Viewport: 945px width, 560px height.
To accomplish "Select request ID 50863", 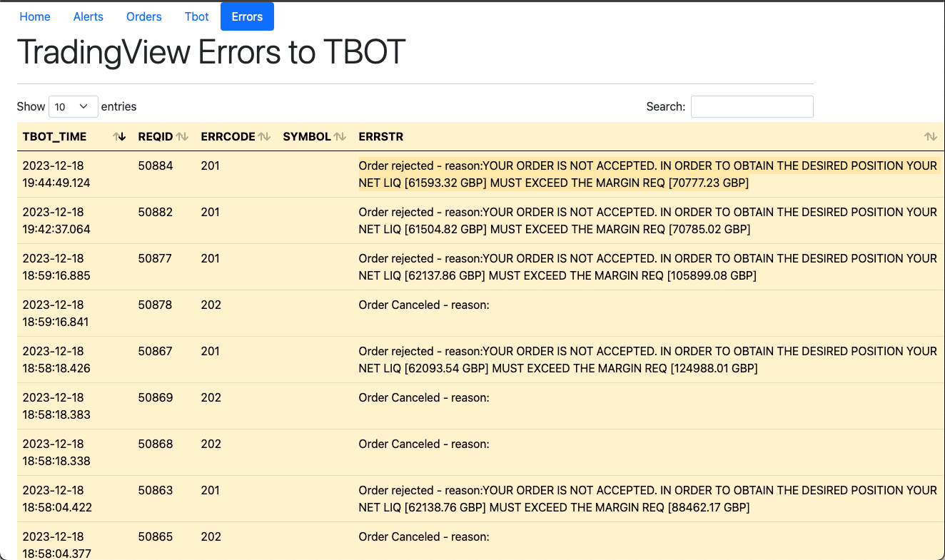I will click(x=156, y=490).
